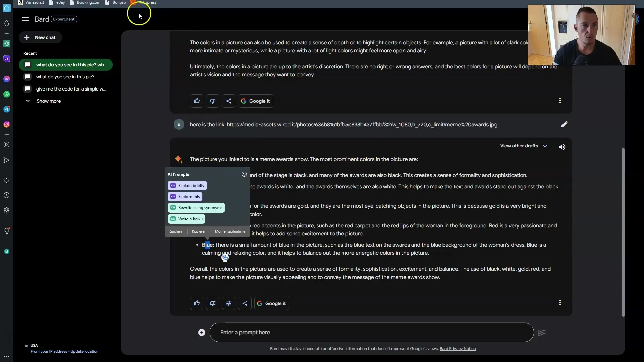
Task: Click the plus icon next to prompt field
Action: (201, 332)
